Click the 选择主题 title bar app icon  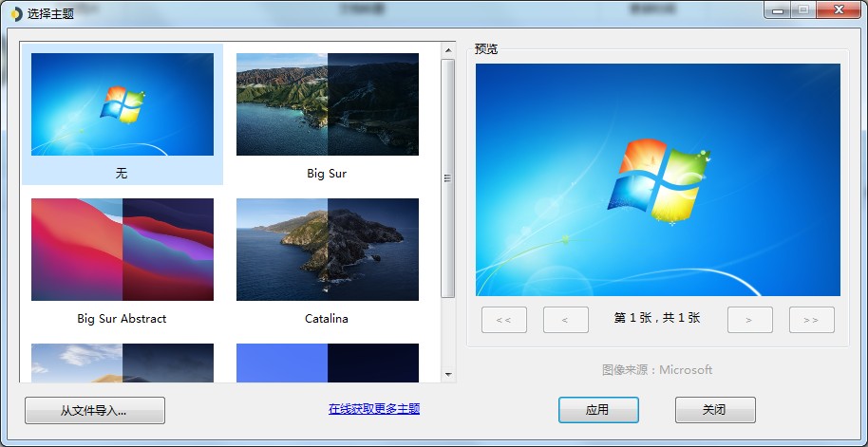[16, 14]
